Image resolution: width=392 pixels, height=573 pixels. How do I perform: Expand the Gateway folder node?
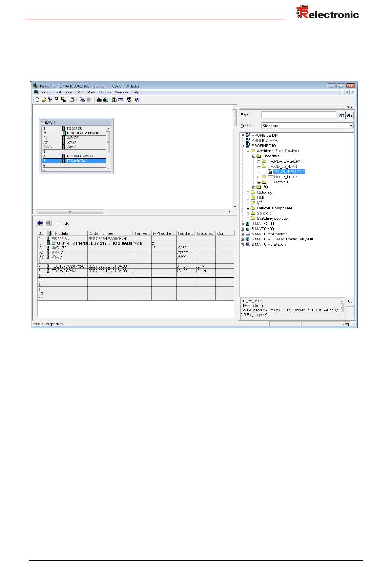click(248, 193)
